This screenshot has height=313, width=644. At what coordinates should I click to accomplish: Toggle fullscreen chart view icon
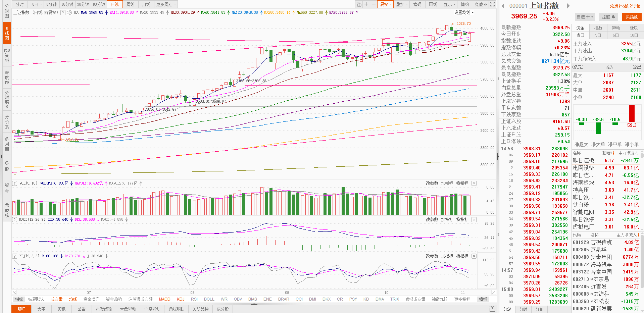click(x=492, y=4)
